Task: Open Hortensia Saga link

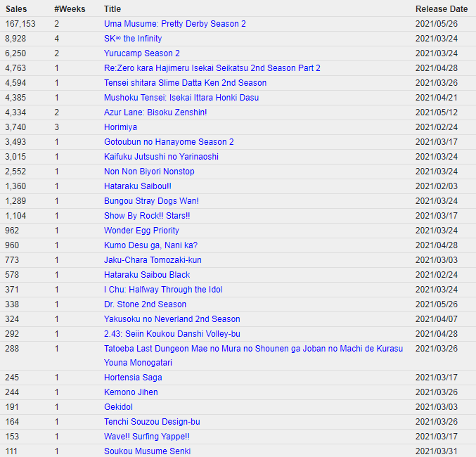Action: click(133, 378)
